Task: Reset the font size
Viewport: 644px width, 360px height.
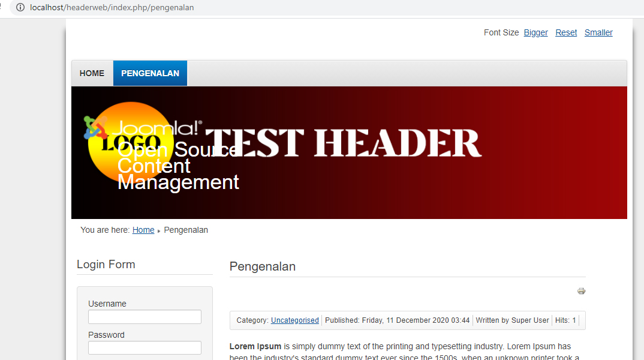Action: (565, 32)
